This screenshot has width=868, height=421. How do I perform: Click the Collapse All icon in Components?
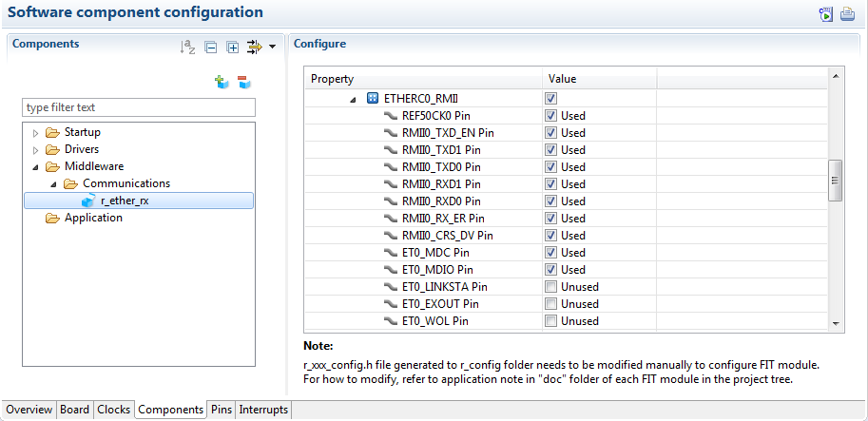211,46
